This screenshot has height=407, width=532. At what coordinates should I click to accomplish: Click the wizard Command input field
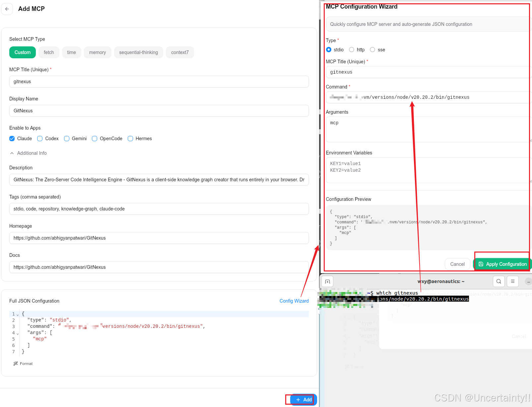(x=429, y=97)
